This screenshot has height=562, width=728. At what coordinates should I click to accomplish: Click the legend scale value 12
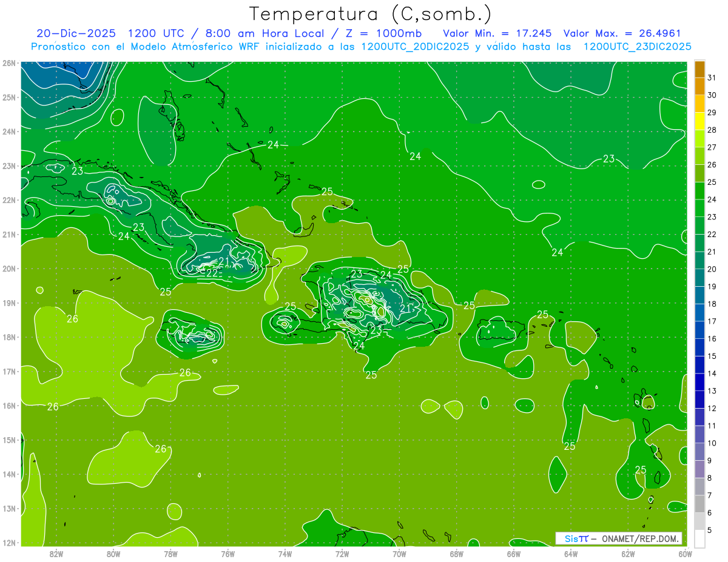click(712, 409)
